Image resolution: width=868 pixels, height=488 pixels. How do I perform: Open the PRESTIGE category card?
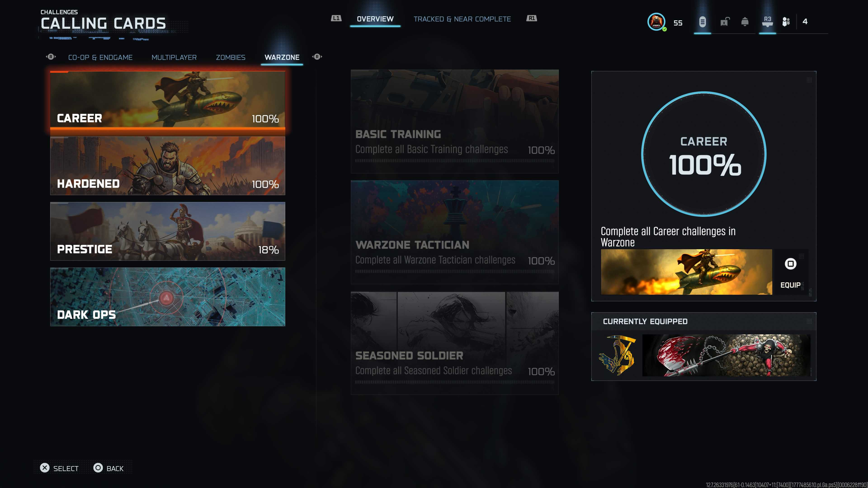click(x=167, y=231)
